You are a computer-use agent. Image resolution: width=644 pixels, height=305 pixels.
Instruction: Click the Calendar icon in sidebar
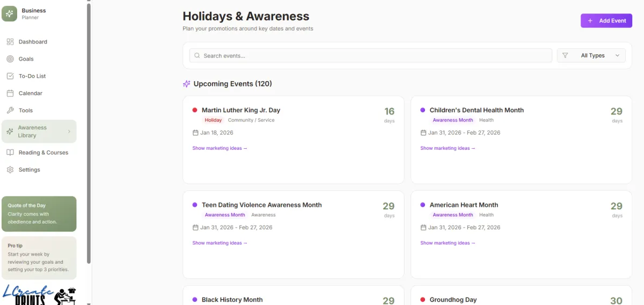pos(10,93)
